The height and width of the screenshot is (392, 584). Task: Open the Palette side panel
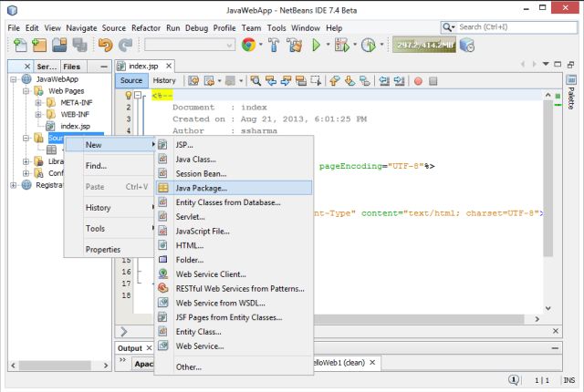[x=571, y=93]
